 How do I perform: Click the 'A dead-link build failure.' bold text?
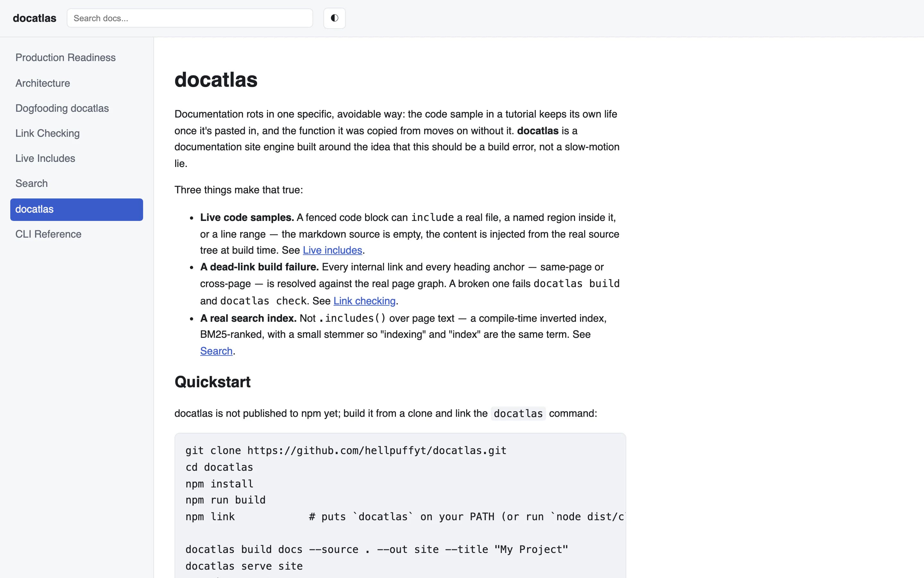259,267
